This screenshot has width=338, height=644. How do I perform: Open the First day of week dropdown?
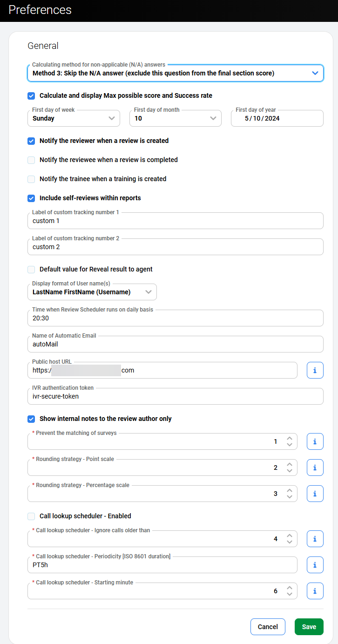74,118
